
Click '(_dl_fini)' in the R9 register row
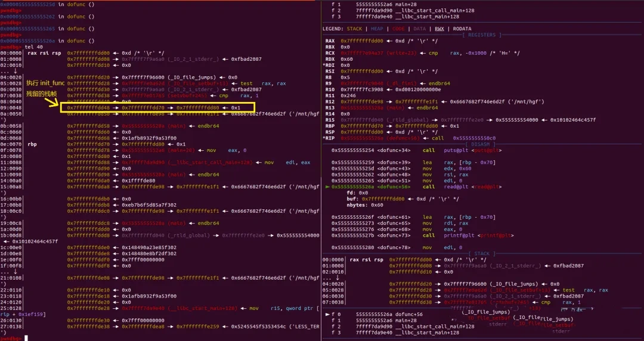coord(401,83)
